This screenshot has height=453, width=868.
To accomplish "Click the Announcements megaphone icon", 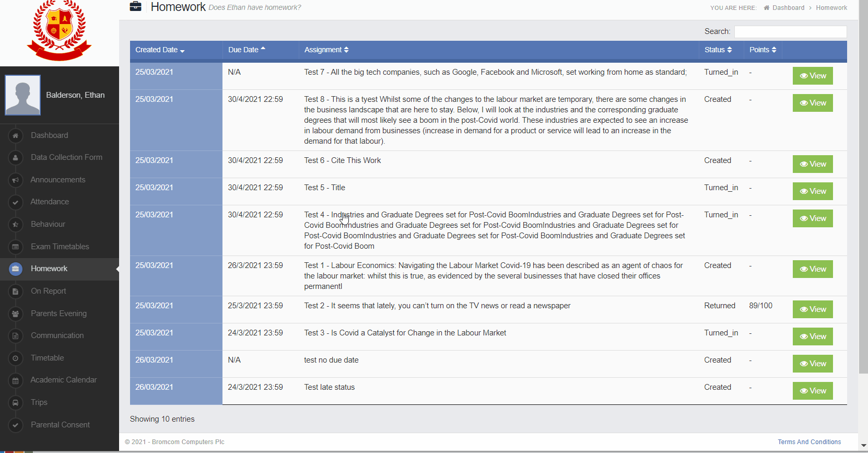I will [x=16, y=180].
